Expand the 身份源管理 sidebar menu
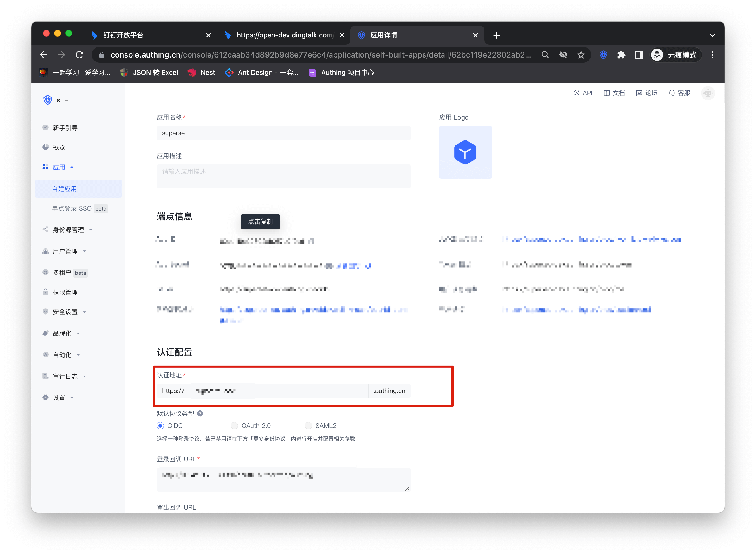 pos(68,230)
